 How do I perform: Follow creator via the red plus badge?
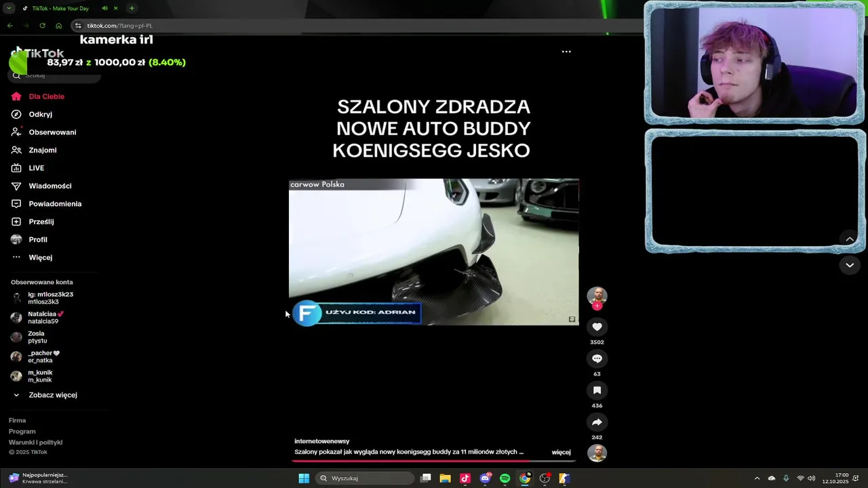coord(597,306)
